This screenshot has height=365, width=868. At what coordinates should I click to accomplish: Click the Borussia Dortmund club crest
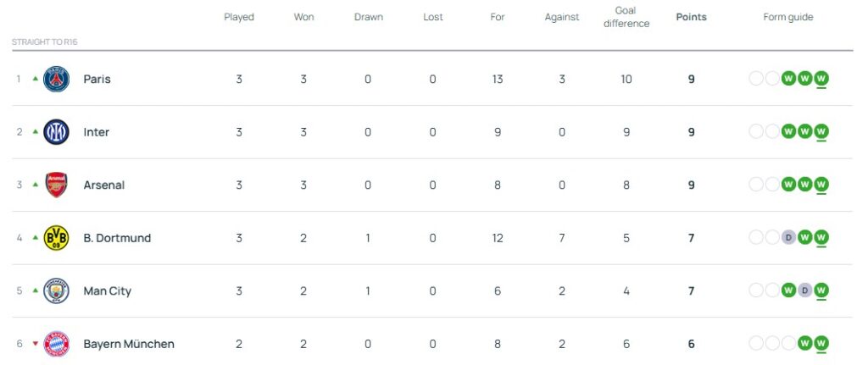[56, 238]
